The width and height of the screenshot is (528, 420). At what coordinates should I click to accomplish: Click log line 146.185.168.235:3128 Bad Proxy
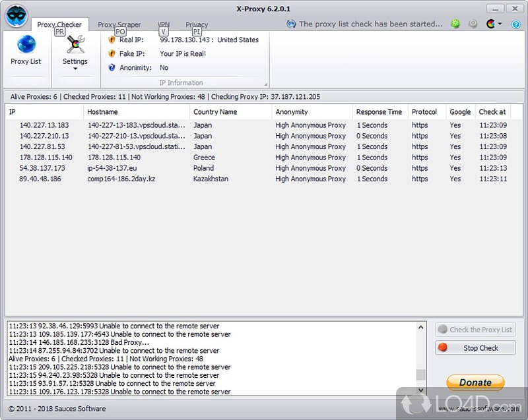(x=79, y=342)
